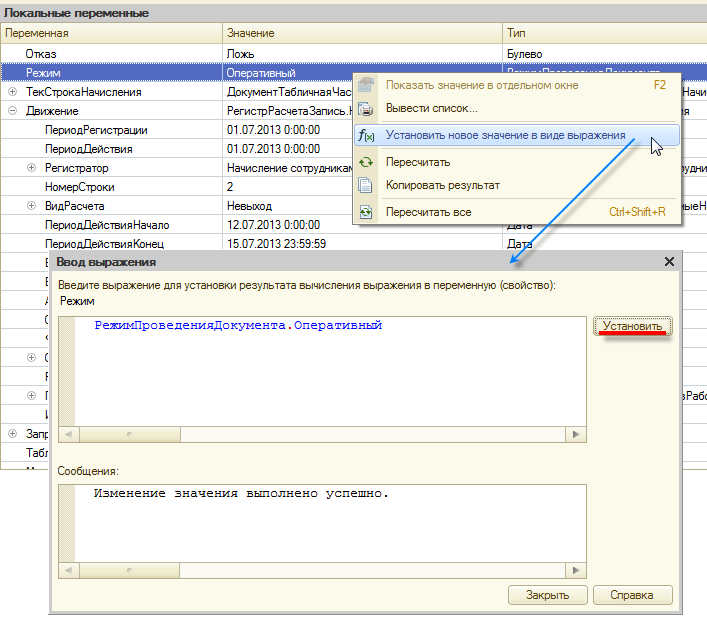
Task: Click the 'Переменная' column header
Action: point(112,33)
